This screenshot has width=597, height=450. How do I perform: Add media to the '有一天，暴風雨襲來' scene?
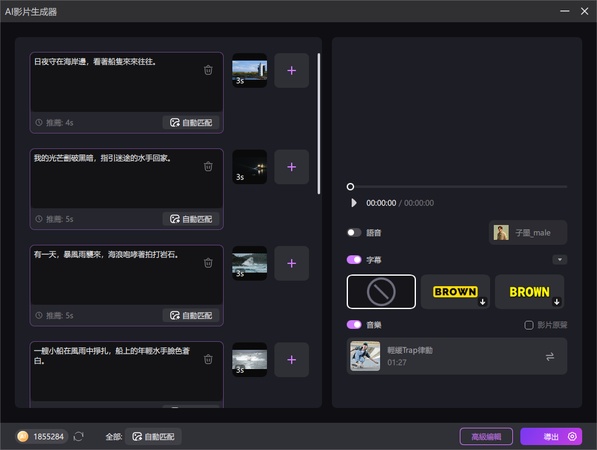pyautogui.click(x=292, y=263)
